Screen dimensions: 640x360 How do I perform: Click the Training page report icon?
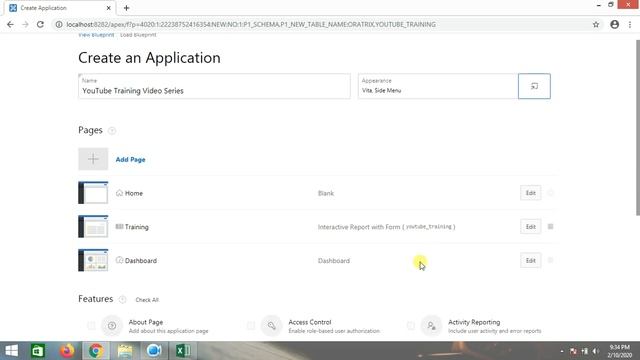(x=119, y=226)
